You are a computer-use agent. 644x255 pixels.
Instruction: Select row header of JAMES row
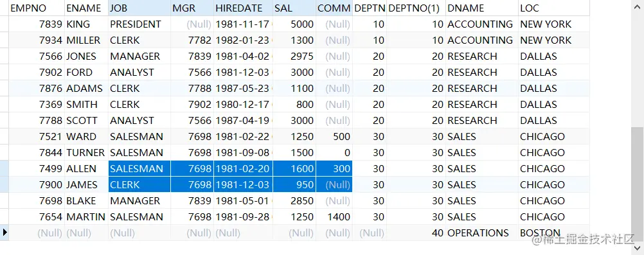pos(4,185)
